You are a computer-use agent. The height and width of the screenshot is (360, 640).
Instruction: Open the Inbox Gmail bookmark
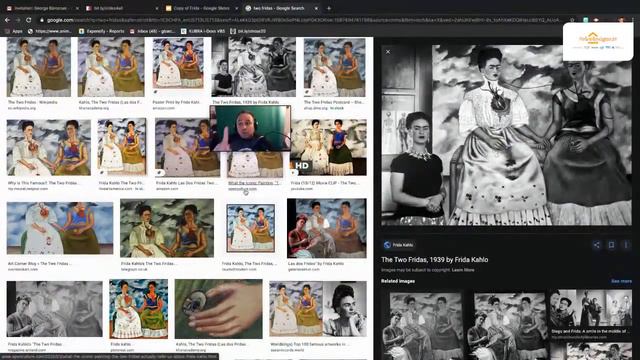[x=152, y=31]
